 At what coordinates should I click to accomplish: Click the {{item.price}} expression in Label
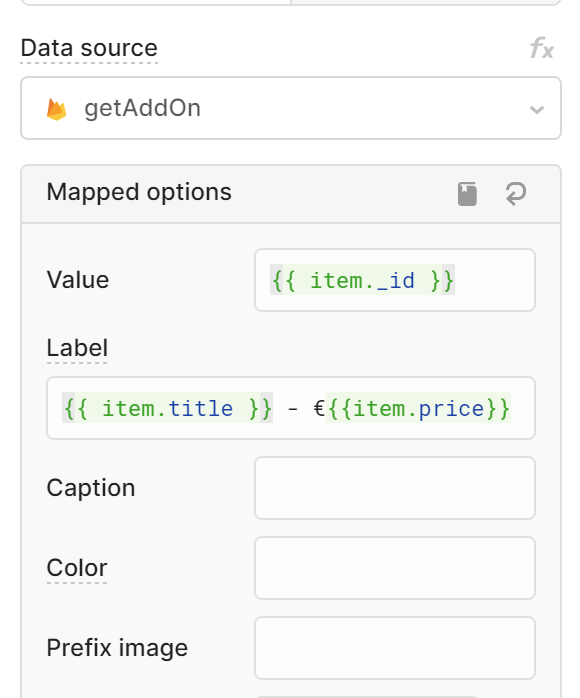[418, 408]
